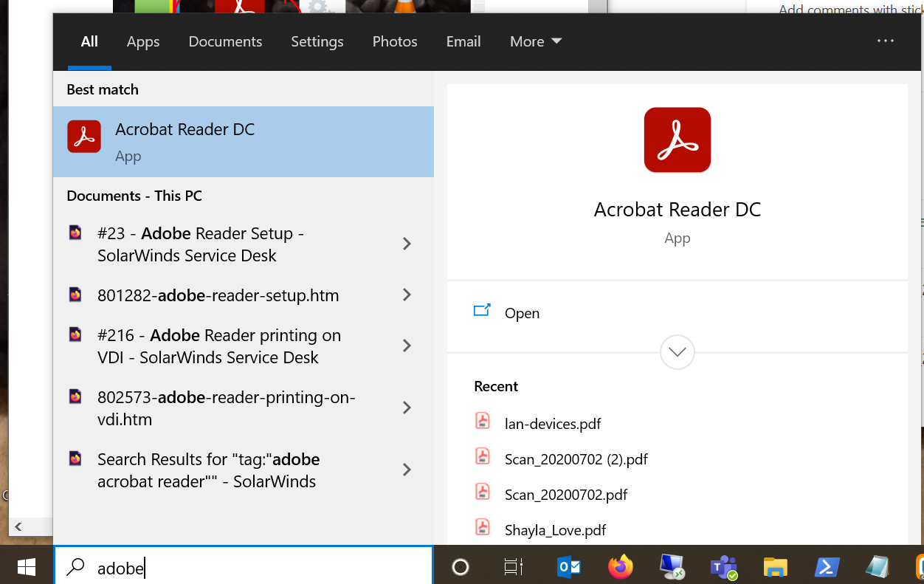Open search options three-dots menu

(886, 41)
